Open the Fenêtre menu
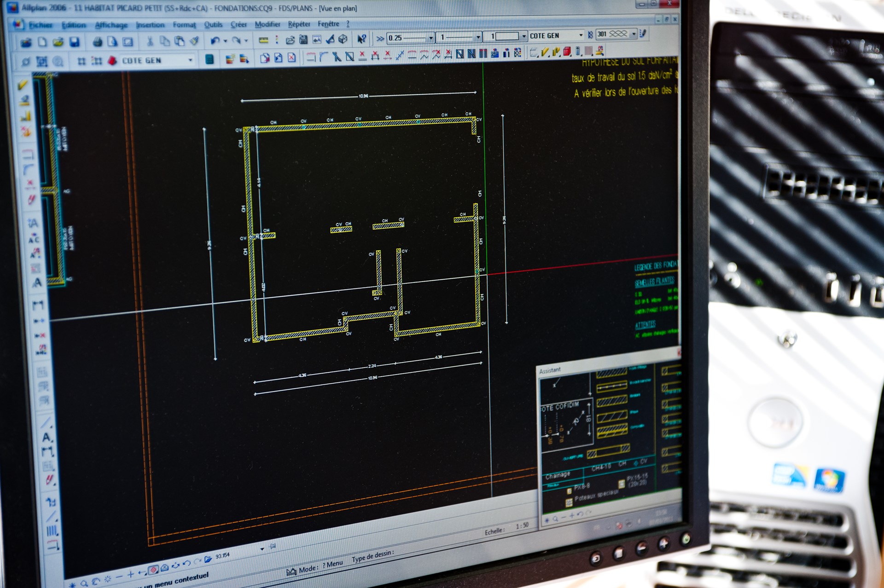Screen dimensions: 884x588 pos(328,23)
